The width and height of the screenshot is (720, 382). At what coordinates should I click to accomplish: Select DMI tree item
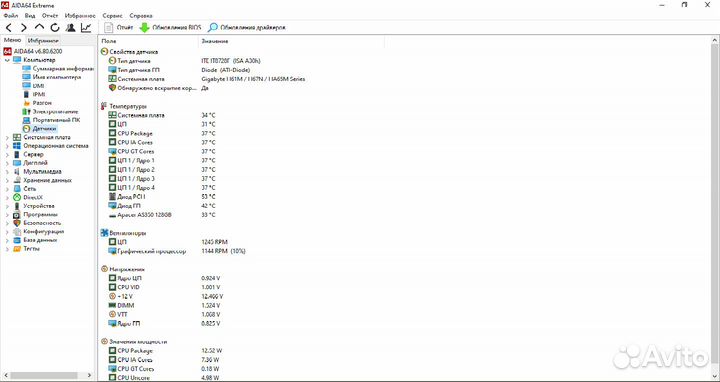point(33,86)
